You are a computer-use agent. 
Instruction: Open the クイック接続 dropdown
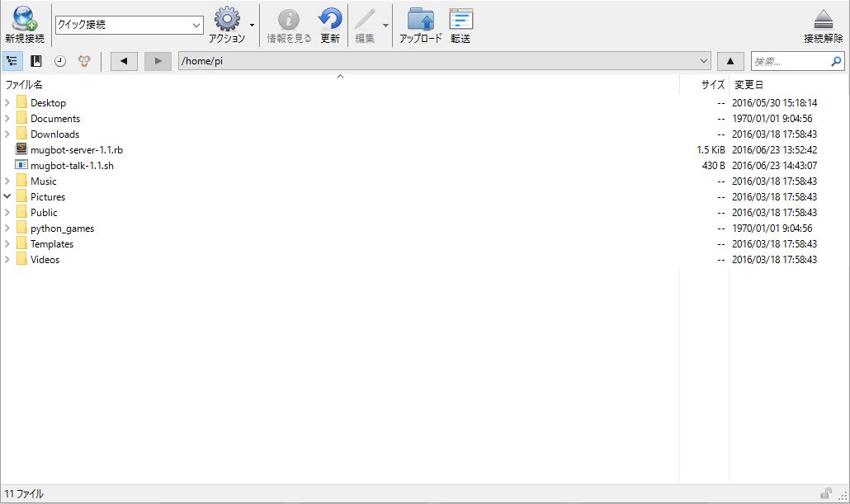pos(196,25)
